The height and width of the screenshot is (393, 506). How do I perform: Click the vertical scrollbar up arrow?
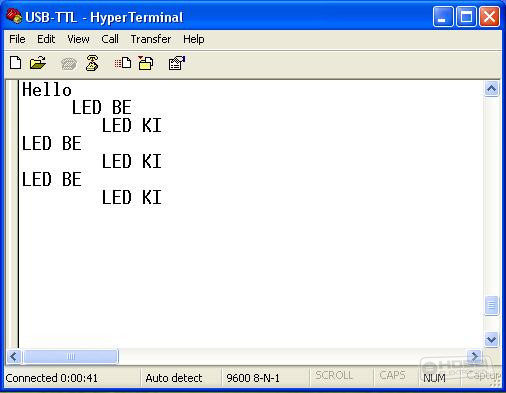coord(492,89)
